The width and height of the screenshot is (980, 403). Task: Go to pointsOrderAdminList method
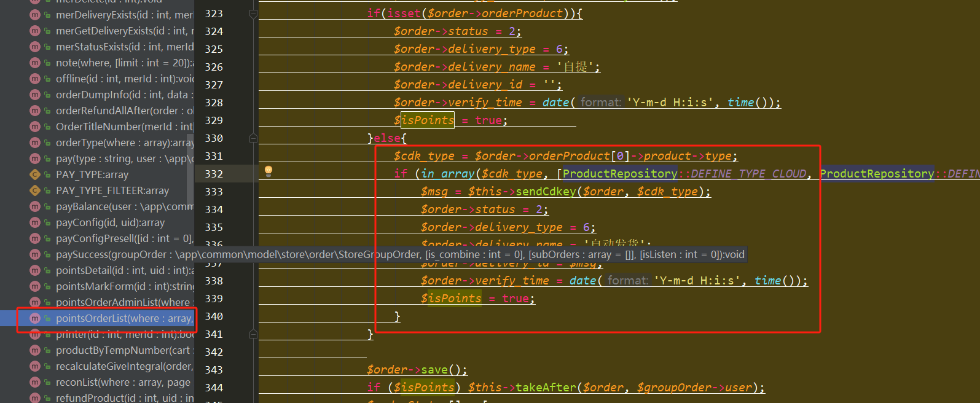click(125, 302)
